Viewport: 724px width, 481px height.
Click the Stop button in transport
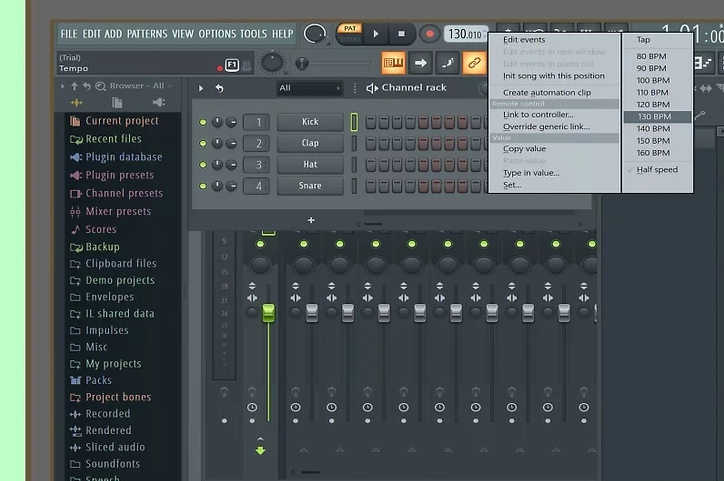point(401,34)
